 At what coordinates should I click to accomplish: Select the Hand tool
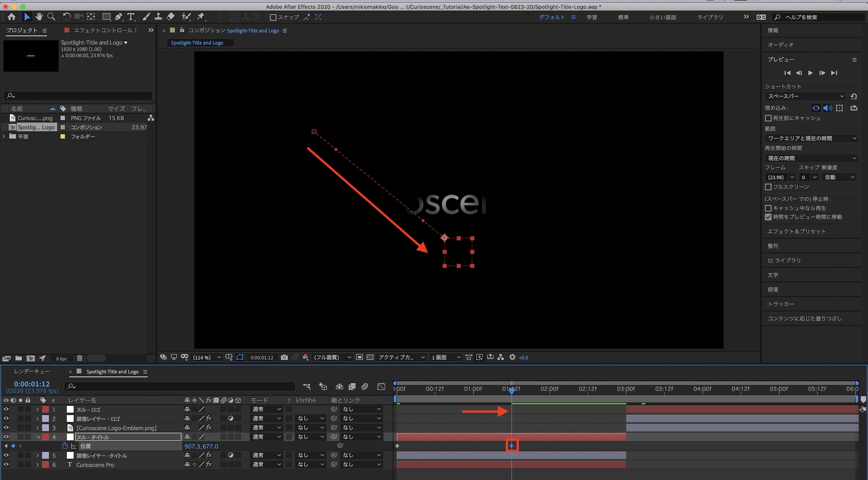tap(39, 17)
